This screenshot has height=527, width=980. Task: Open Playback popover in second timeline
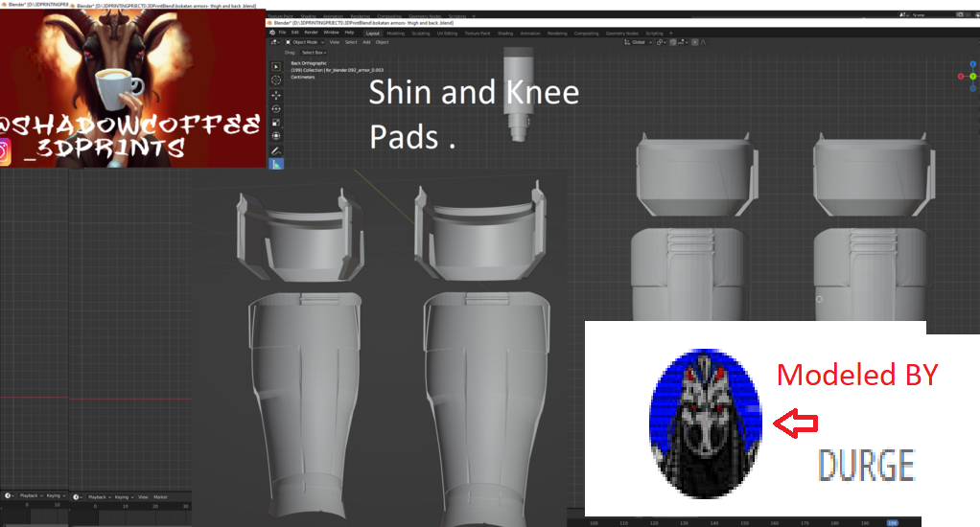[100, 497]
